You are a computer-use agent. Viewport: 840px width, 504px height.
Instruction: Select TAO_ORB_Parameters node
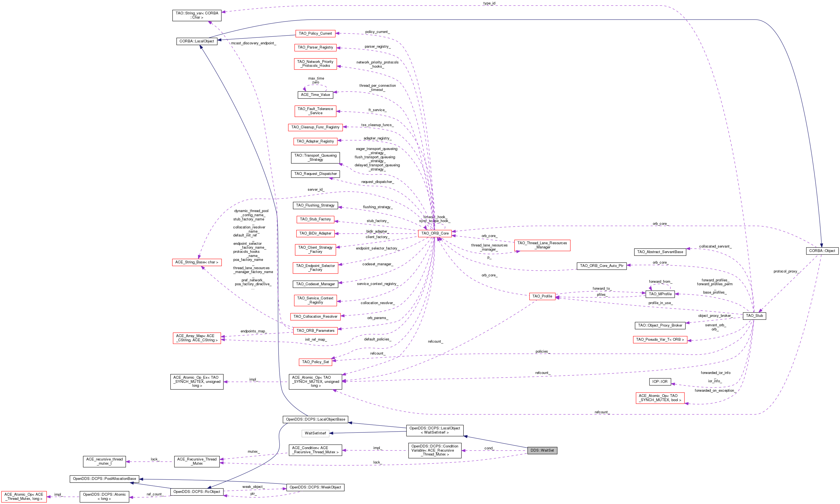pos(315,330)
